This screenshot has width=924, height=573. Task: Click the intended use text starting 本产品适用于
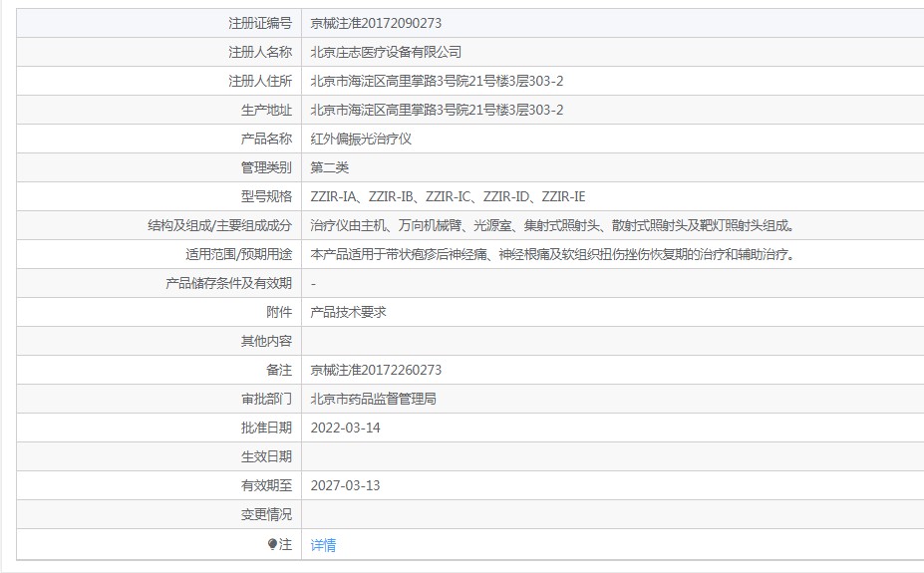click(553, 254)
